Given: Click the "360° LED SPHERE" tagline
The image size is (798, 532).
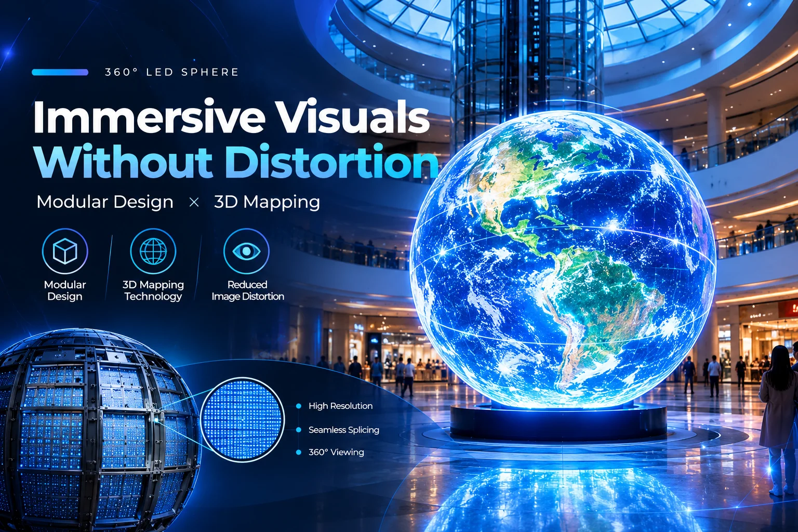Looking at the screenshot, I should click(171, 72).
